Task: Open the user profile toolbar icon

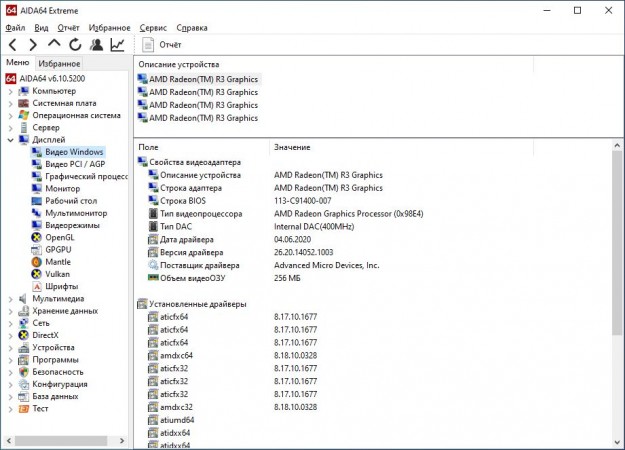Action: pyautogui.click(x=96, y=45)
